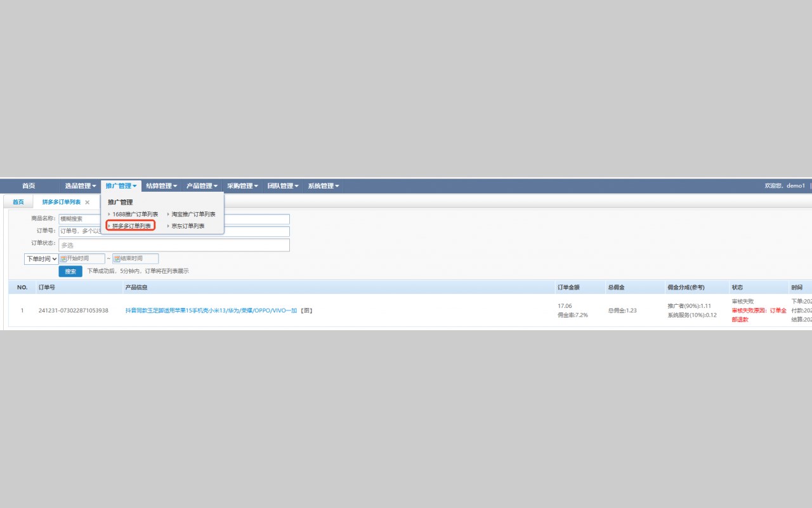Screen dimensions: 812x508
Task: Click the 产品信息 column header
Action: point(136,288)
